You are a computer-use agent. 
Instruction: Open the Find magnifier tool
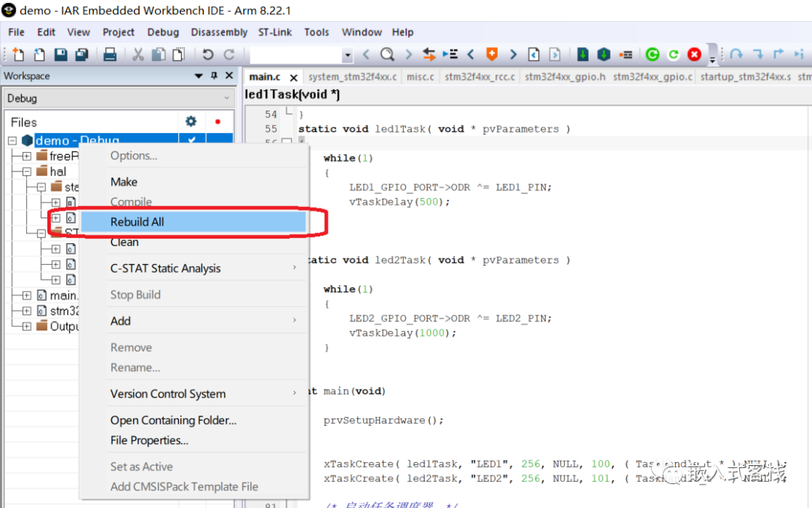(x=387, y=54)
